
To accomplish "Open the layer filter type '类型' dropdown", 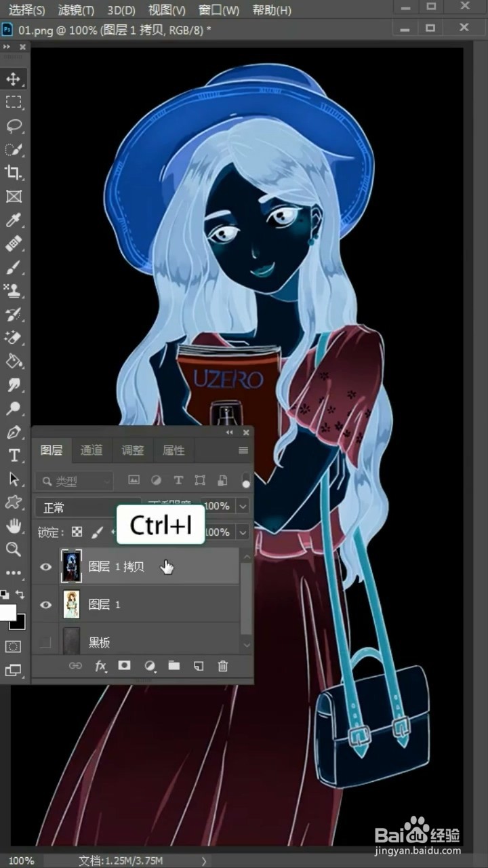I will [74, 481].
